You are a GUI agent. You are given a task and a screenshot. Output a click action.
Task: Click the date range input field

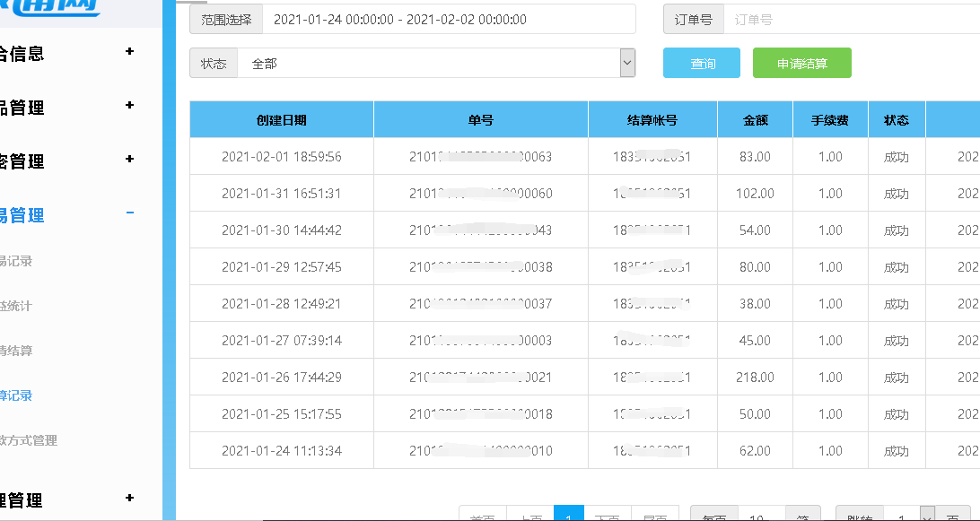click(449, 20)
